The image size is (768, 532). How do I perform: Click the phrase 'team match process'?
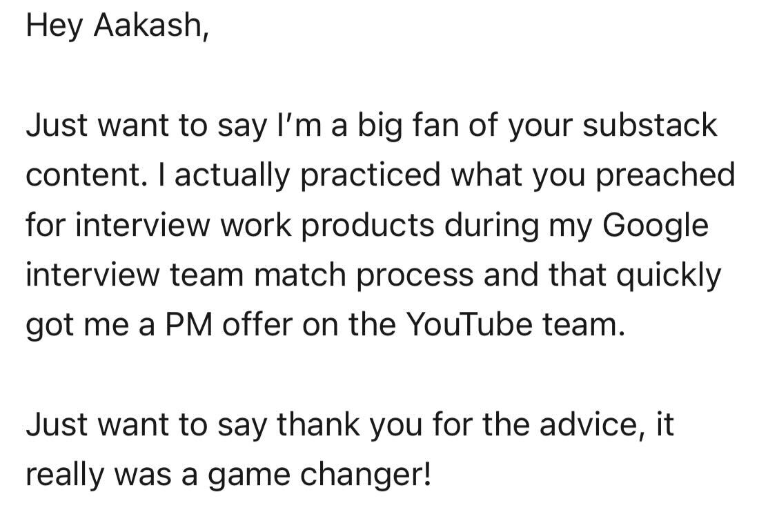322,277
